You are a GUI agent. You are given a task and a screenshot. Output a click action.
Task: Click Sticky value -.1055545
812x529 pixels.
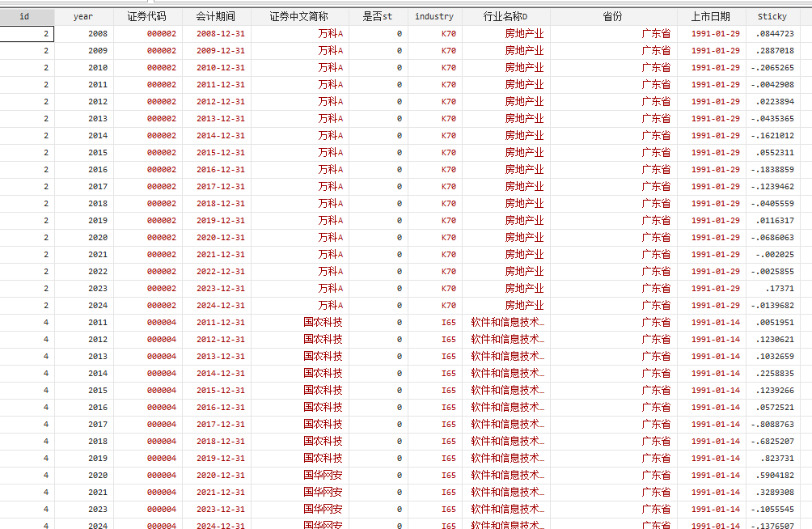pyautogui.click(x=772, y=510)
